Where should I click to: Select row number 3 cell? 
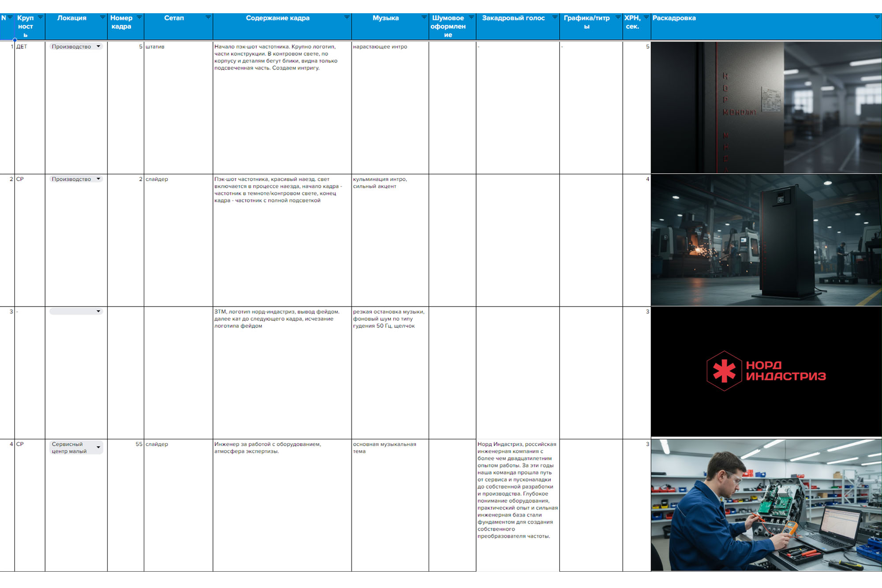[x=7, y=373]
